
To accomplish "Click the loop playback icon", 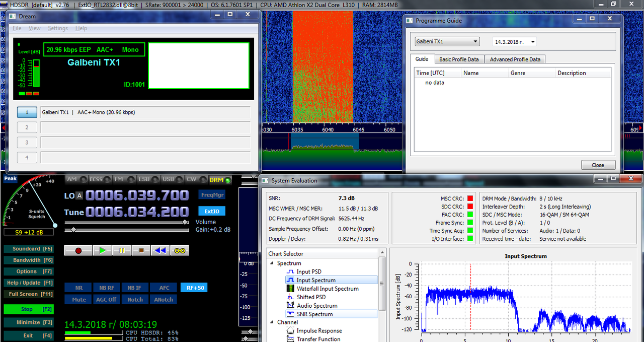I will coord(180,250).
